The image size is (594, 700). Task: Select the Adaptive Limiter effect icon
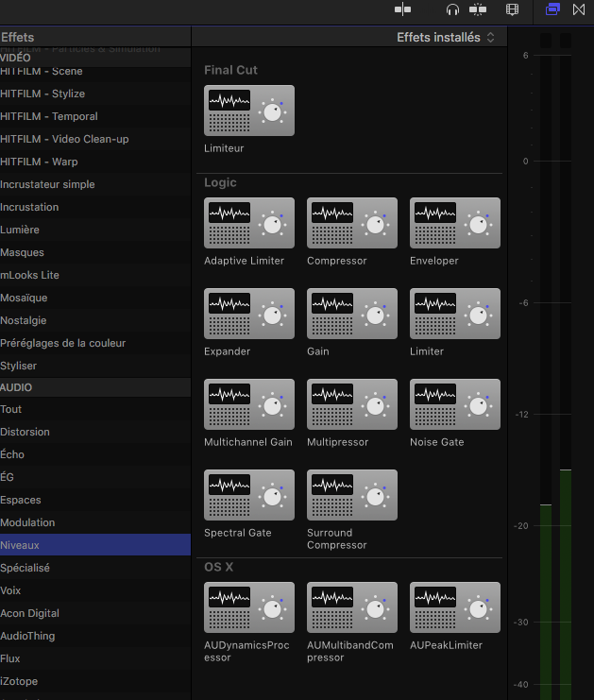point(249,223)
